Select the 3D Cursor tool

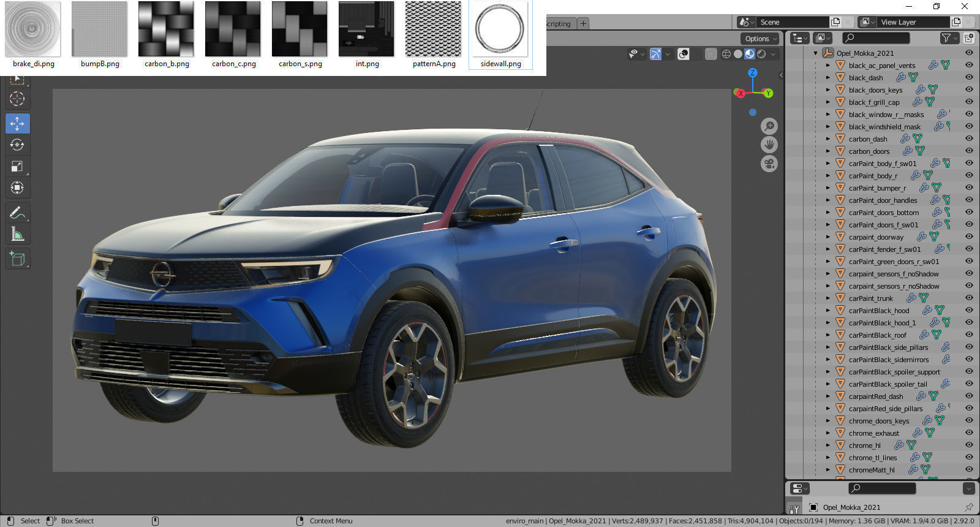point(17,99)
